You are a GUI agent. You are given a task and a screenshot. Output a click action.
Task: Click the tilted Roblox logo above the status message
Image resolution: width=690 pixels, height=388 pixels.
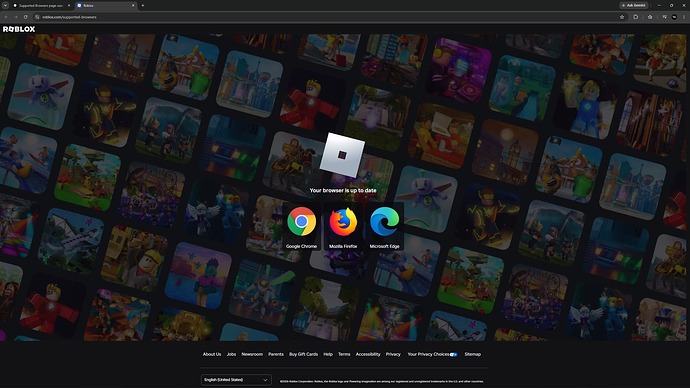(x=342, y=155)
